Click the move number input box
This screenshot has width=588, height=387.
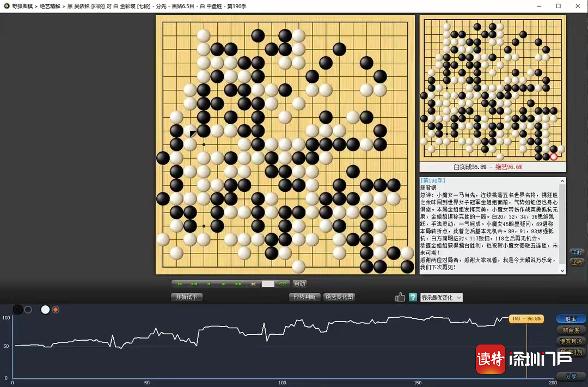tap(268, 284)
